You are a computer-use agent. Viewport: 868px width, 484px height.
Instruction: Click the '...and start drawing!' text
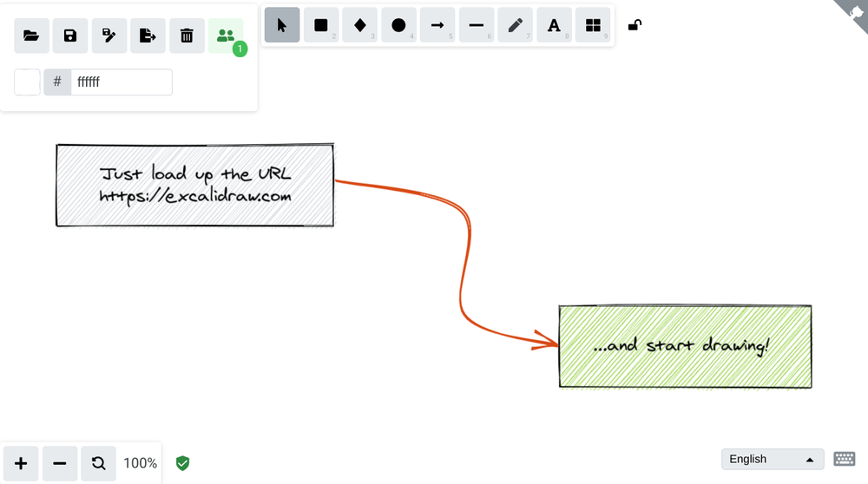click(681, 346)
